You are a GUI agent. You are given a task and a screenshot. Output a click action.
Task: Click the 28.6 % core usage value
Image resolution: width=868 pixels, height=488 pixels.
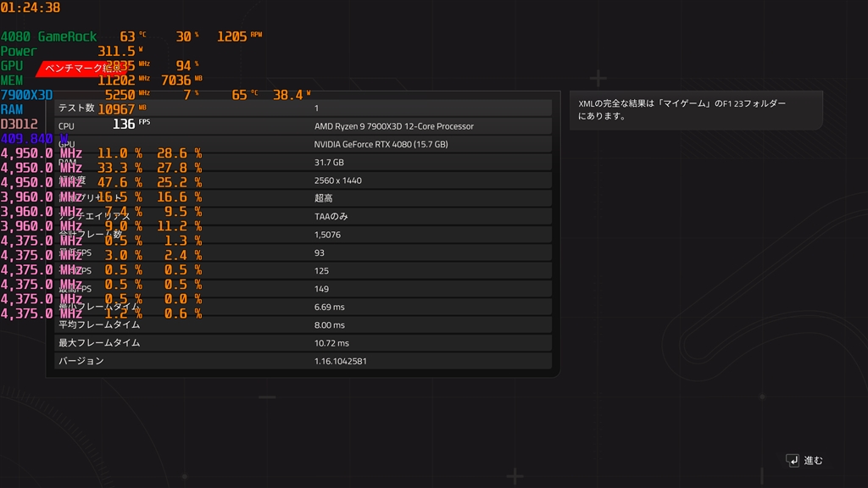[x=180, y=153]
